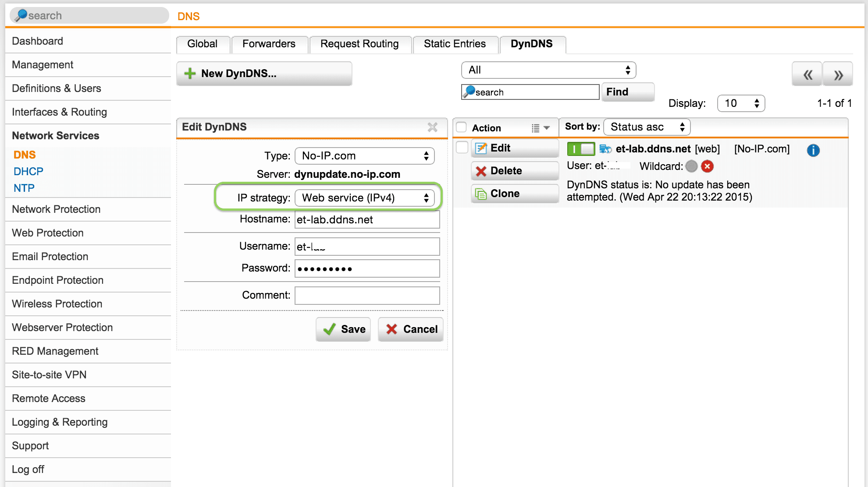Click the network host icon beside et-lab.ddns.net
This screenshot has height=487, width=868.
click(605, 149)
